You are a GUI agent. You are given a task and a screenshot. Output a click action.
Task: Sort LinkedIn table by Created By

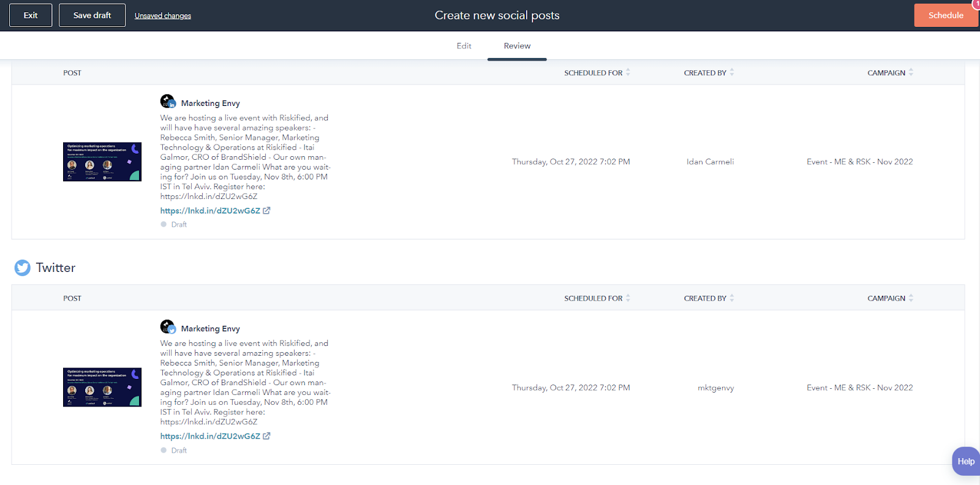click(709, 73)
